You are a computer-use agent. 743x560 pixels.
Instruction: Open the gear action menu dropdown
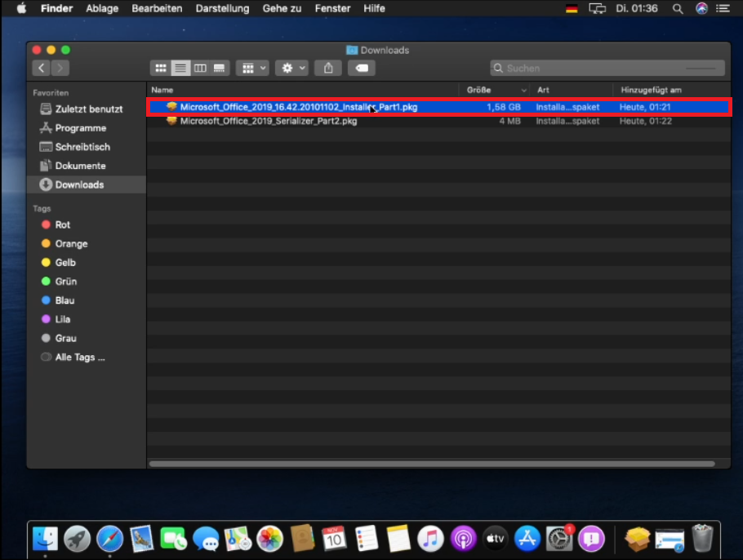291,69
